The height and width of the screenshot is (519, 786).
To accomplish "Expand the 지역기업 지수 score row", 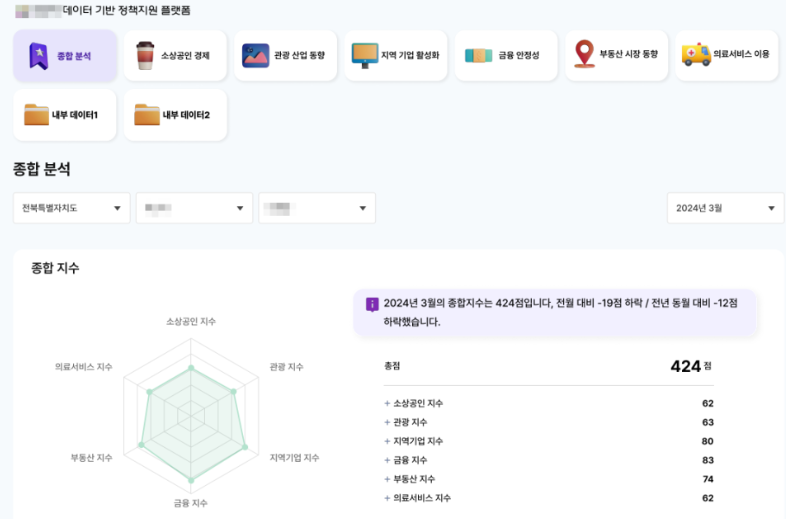I will tap(548, 441).
